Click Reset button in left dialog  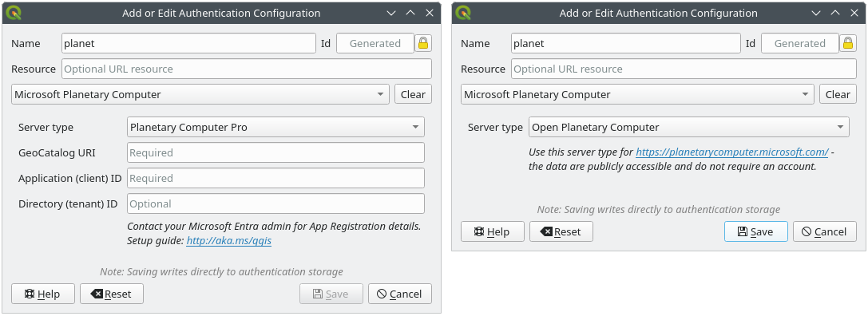111,294
